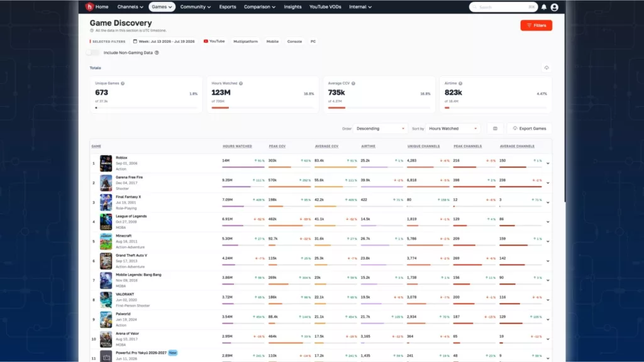Click the Palworld game thumbnail
Image resolution: width=644 pixels, height=362 pixels.
106,320
